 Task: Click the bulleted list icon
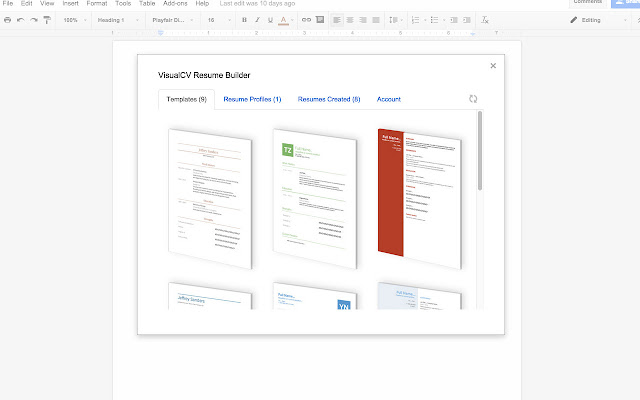(x=434, y=20)
